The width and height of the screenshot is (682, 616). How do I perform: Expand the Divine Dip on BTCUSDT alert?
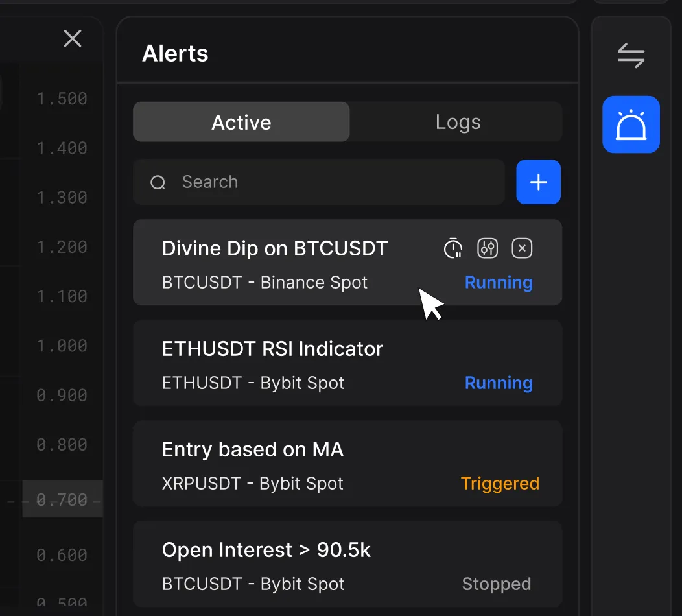pos(275,248)
